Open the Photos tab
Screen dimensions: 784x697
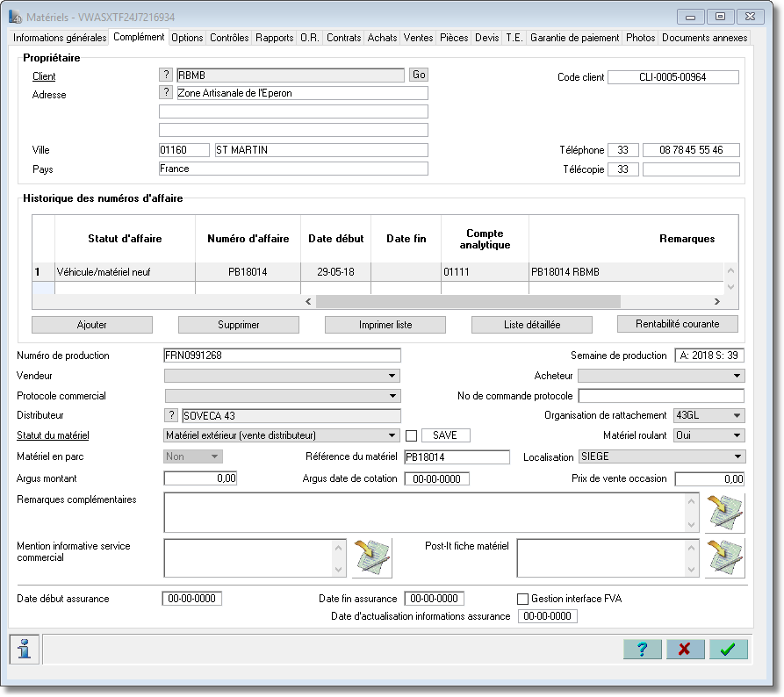point(641,38)
